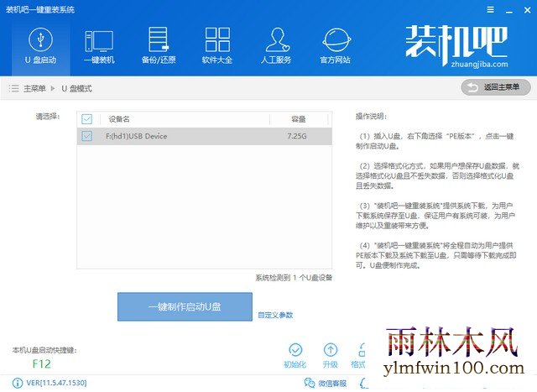The height and width of the screenshot is (392, 537).
Task: Select the F:(hd1)USB Device row
Action: click(x=205, y=136)
